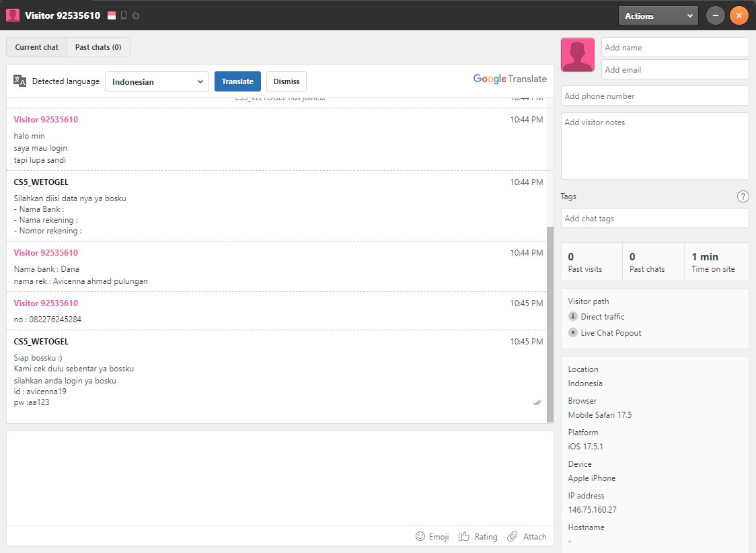Click the iOS 17.5.1 platform value
The height and width of the screenshot is (553, 756).
(x=585, y=447)
